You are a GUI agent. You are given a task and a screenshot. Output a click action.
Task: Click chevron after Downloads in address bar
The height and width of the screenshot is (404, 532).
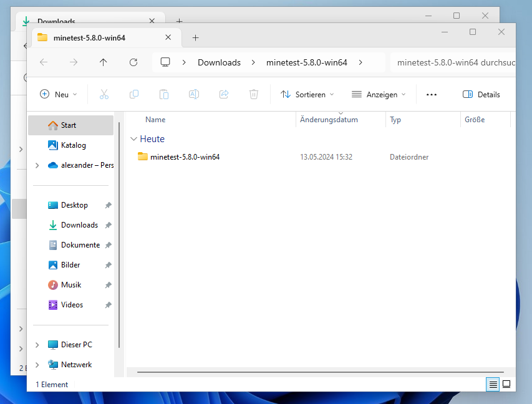click(253, 62)
